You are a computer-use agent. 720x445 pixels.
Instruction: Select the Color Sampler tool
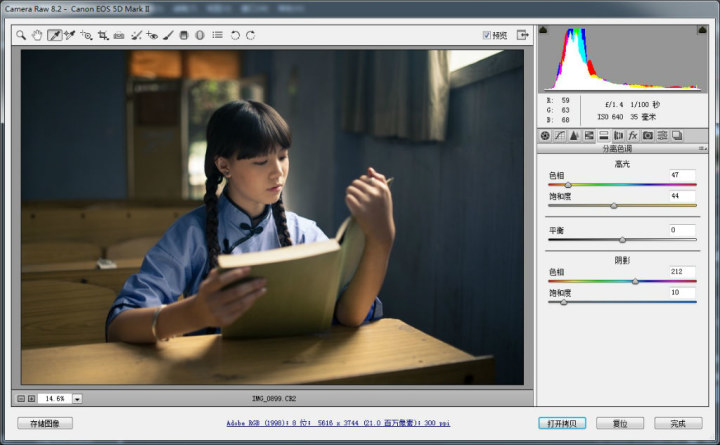[69, 35]
